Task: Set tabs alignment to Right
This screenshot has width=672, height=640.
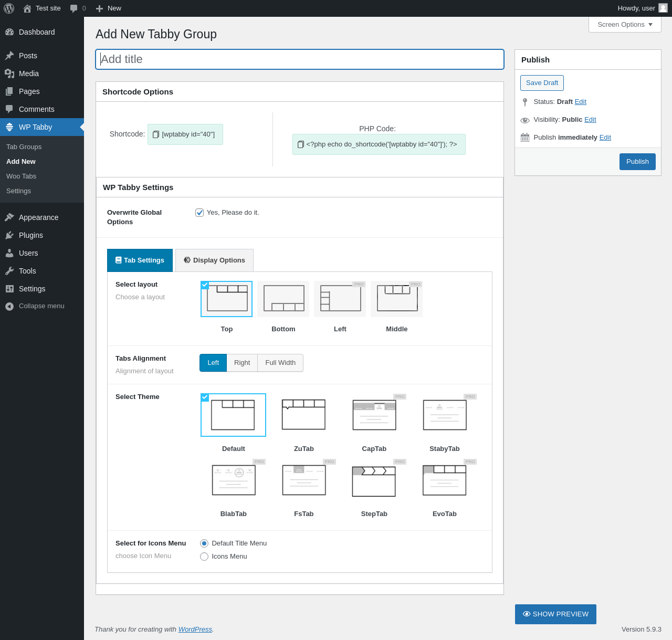Action: pos(242,363)
